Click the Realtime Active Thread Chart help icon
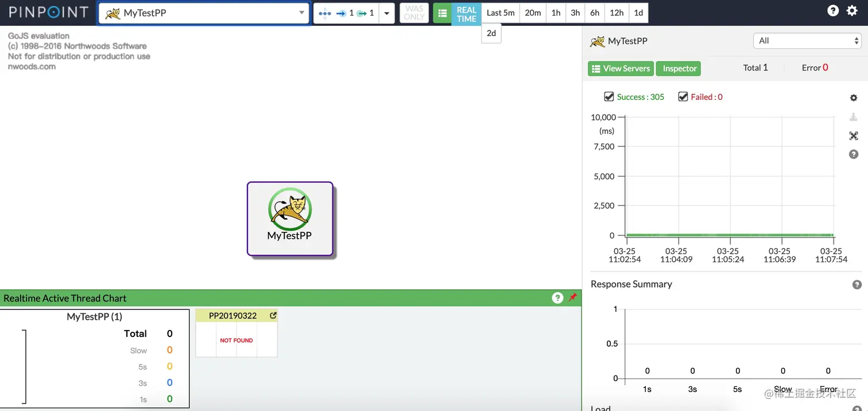The image size is (868, 411). 557,298
